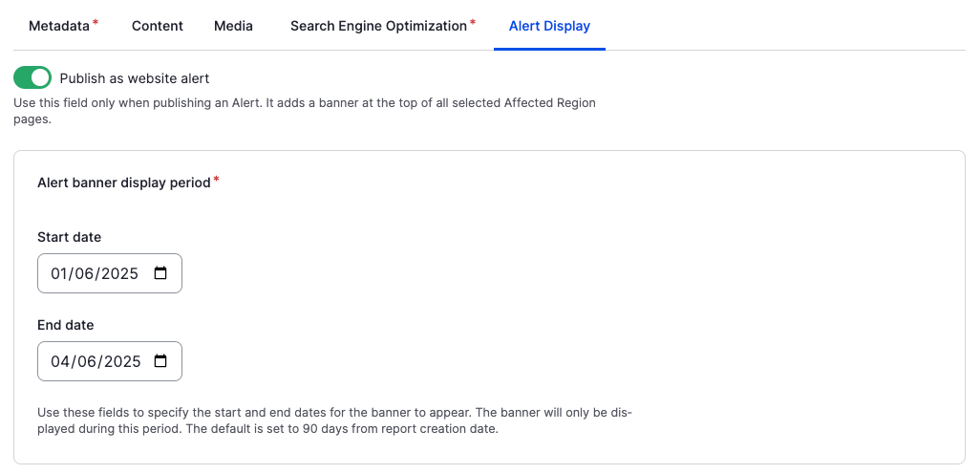The image size is (980, 474).
Task: Click the 90 days default description text
Action: point(334,420)
